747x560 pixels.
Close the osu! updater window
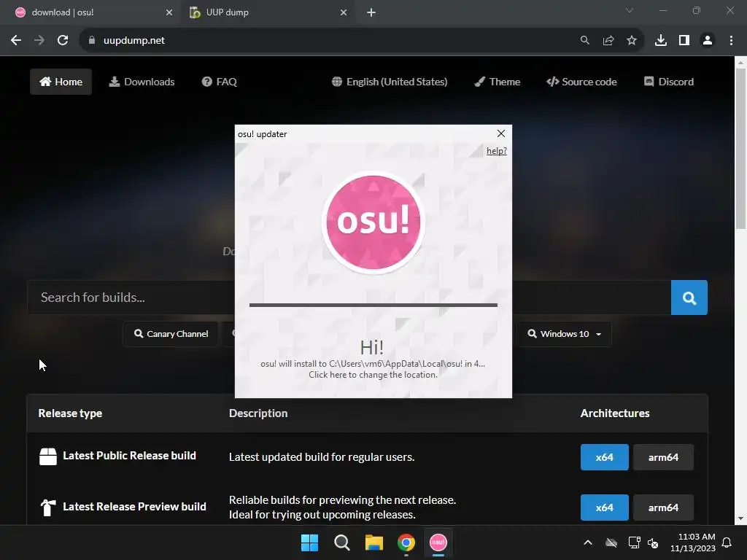500,134
